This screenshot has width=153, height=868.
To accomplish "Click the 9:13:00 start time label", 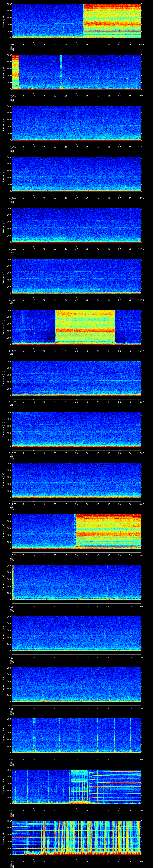I will click(12, 300).
